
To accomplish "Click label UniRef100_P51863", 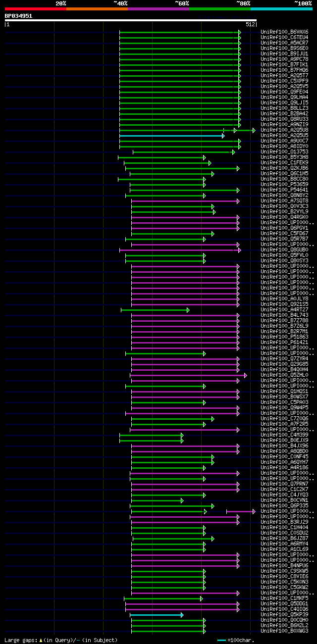I will [x=284, y=337].
